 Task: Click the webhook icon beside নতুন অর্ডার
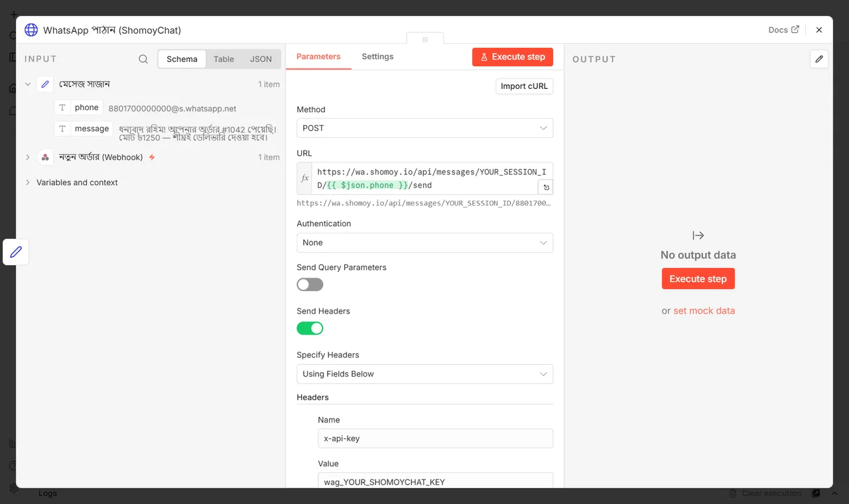(x=45, y=157)
